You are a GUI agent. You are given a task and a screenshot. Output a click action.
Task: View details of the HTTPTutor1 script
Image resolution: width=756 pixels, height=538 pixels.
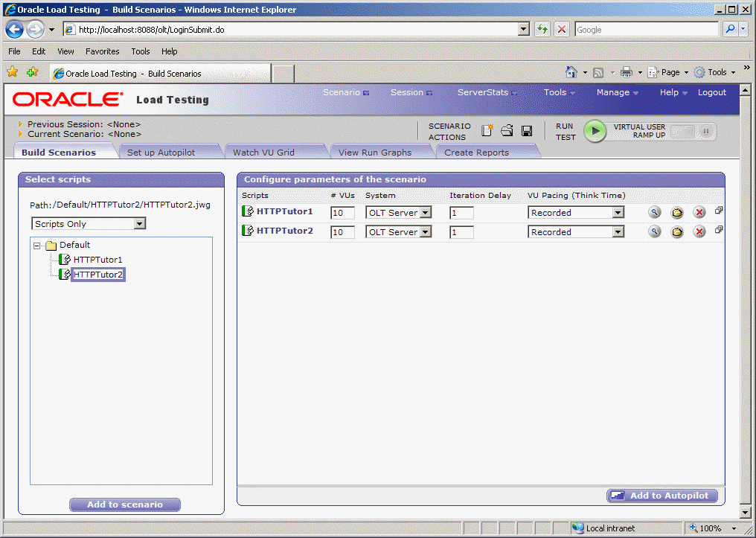pyautogui.click(x=654, y=212)
